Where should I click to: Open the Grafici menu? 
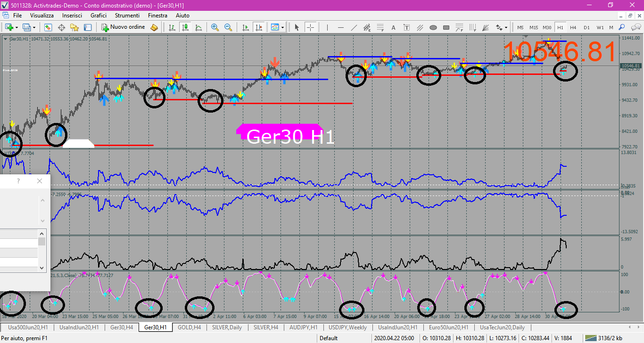click(x=99, y=16)
